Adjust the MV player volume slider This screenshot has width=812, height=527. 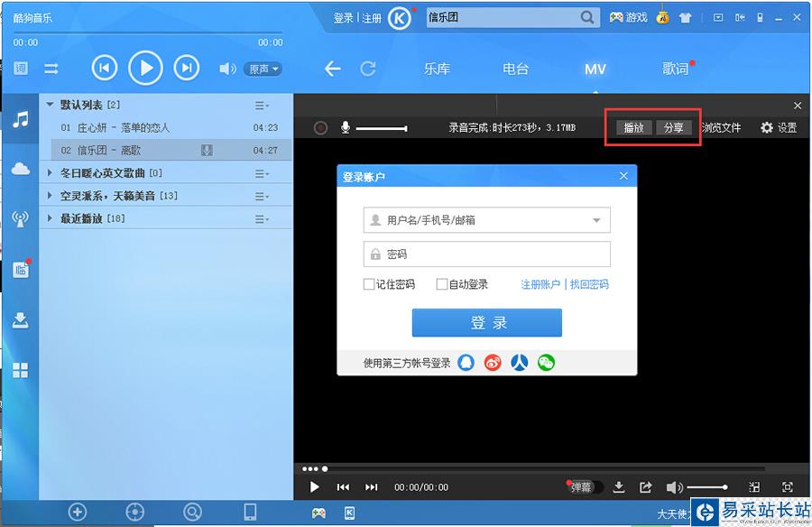tap(706, 487)
